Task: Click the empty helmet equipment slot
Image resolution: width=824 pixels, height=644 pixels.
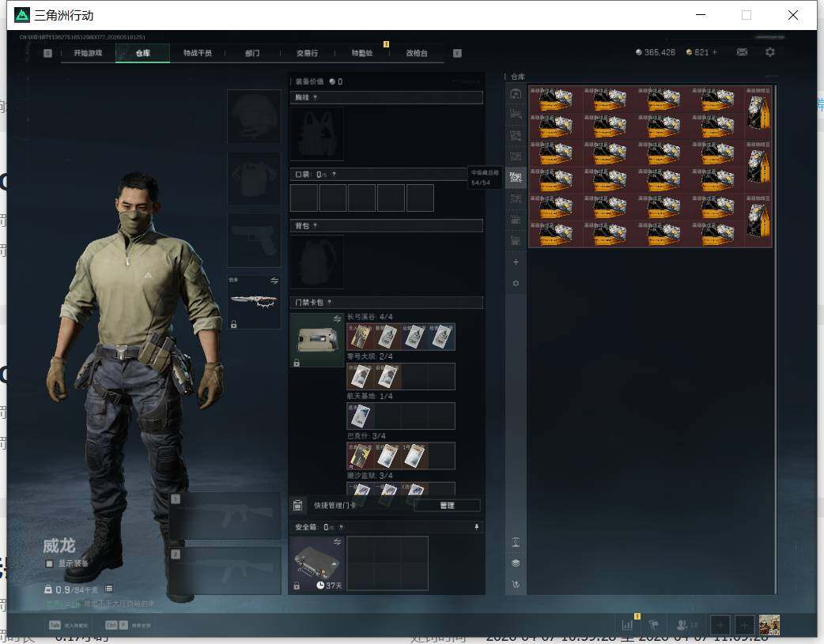Action: 254,116
